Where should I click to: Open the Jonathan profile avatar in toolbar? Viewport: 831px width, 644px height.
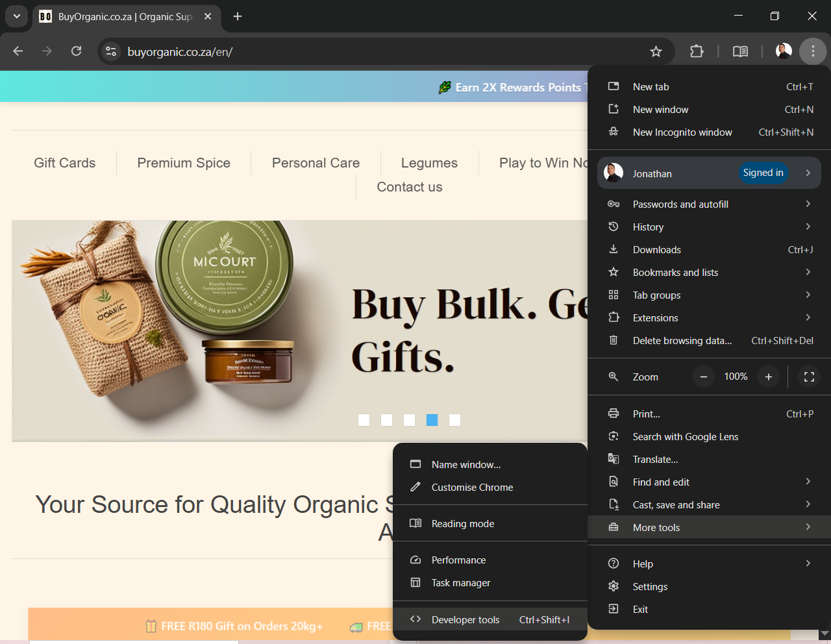tap(783, 51)
